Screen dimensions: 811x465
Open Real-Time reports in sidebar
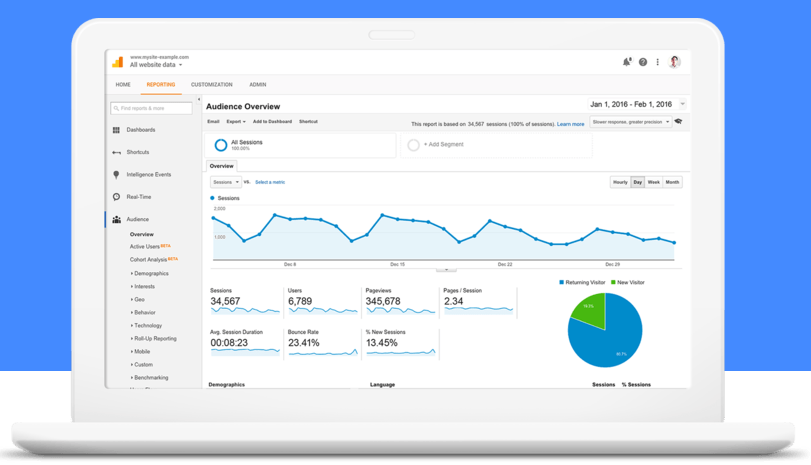coord(139,197)
